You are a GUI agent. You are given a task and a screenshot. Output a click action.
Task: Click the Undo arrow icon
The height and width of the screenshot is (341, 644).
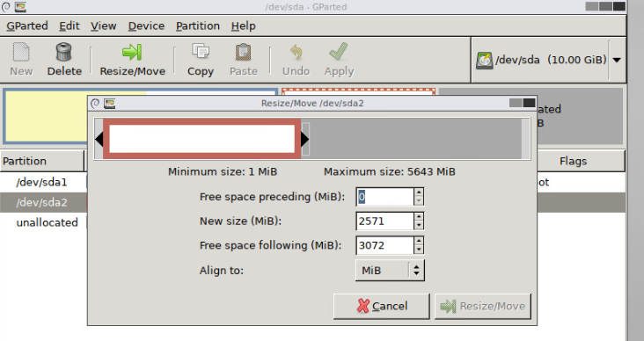296,52
